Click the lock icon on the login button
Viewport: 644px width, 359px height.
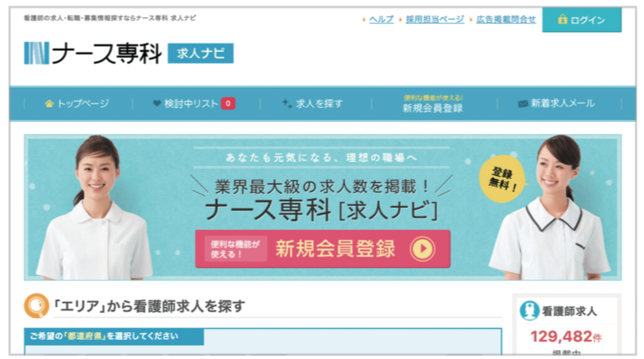click(562, 19)
